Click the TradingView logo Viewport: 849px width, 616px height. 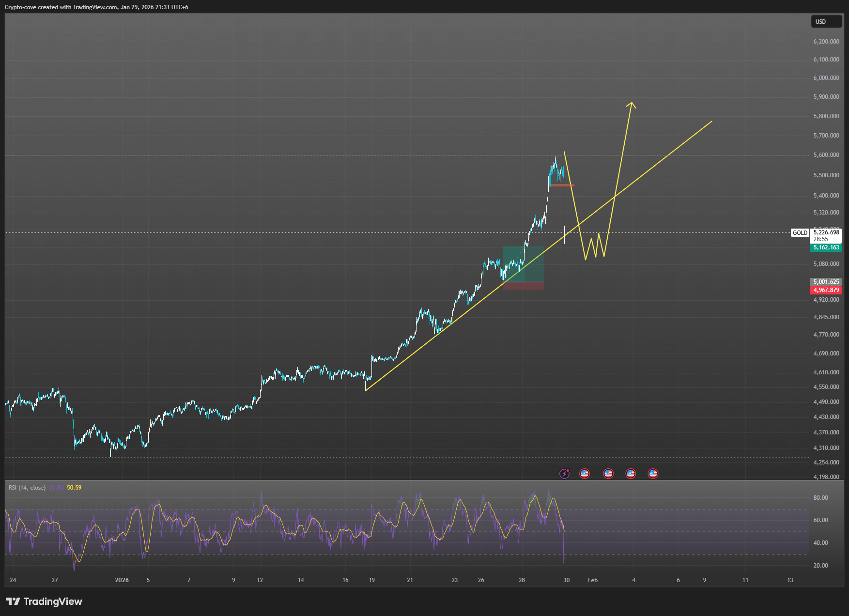pos(44,601)
